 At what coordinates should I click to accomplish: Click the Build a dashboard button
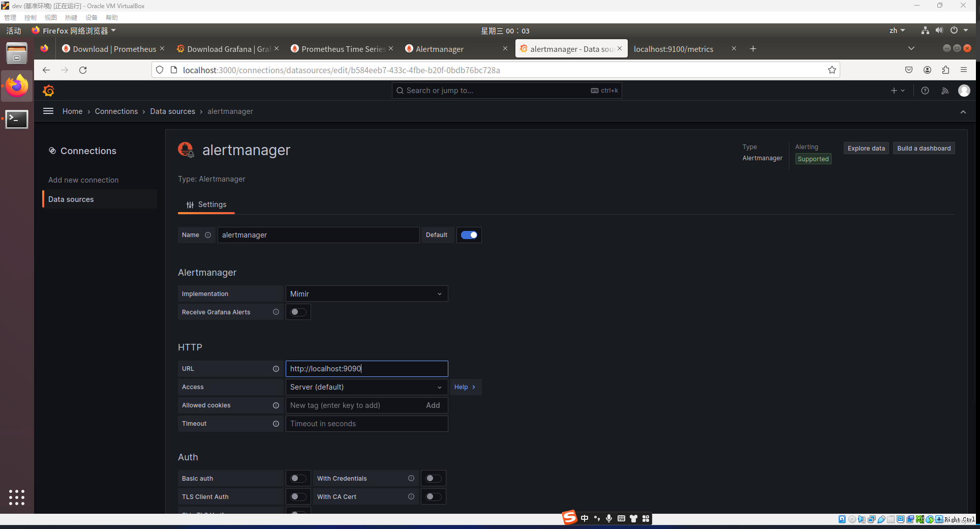(924, 148)
